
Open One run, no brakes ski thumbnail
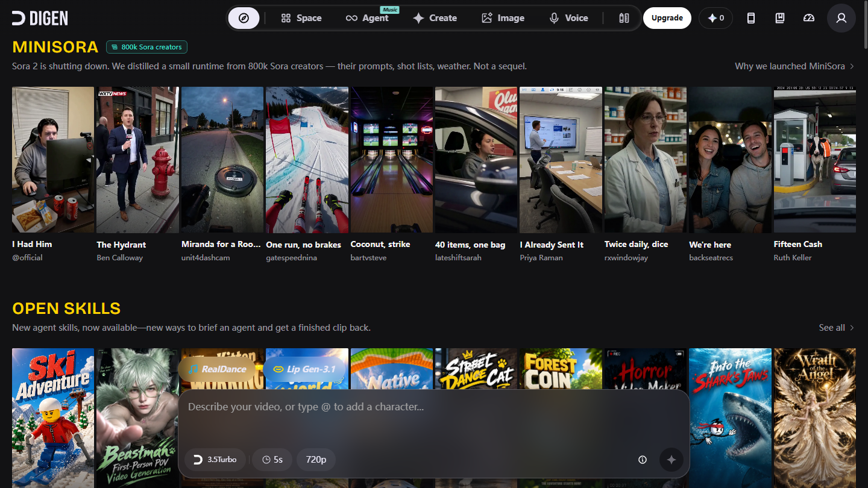click(x=307, y=160)
